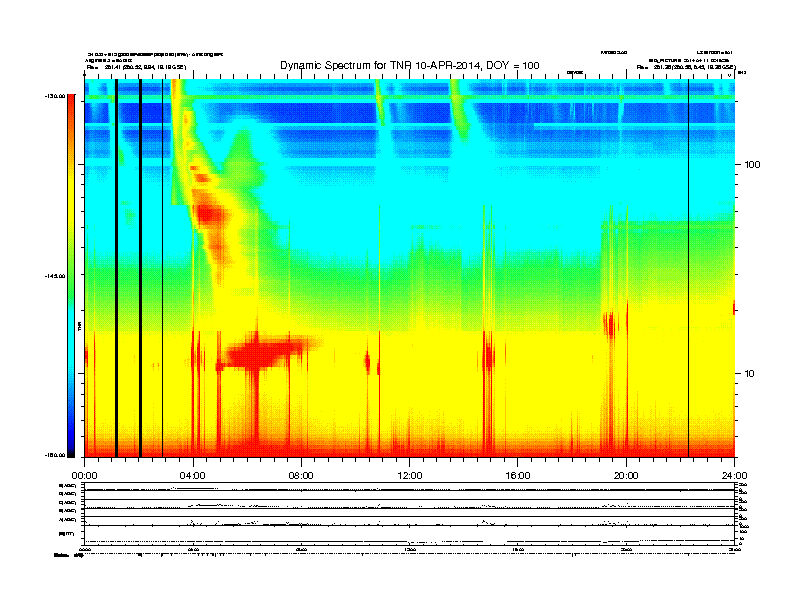Click the 00:00 time axis label
Screen dimensions: 792x612
click(84, 476)
